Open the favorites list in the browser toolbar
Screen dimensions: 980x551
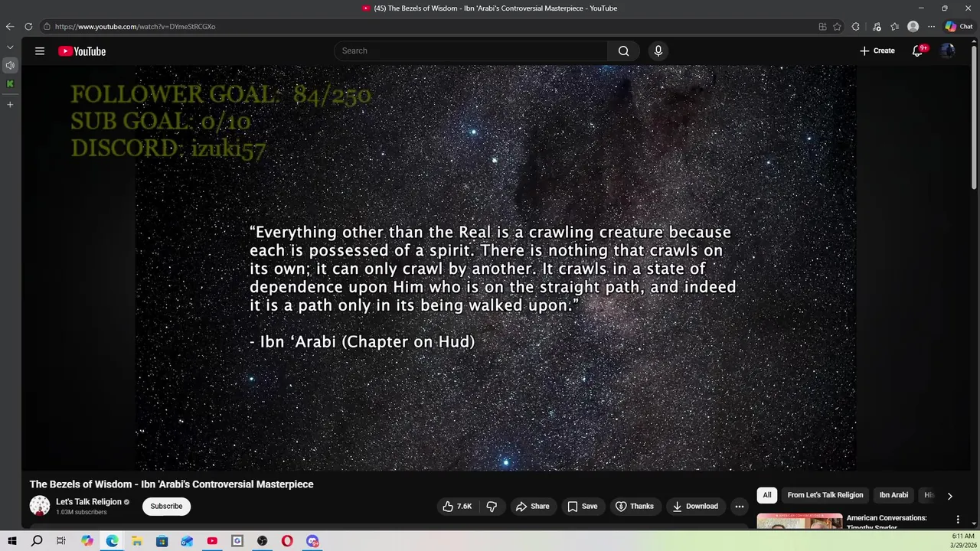click(894, 27)
